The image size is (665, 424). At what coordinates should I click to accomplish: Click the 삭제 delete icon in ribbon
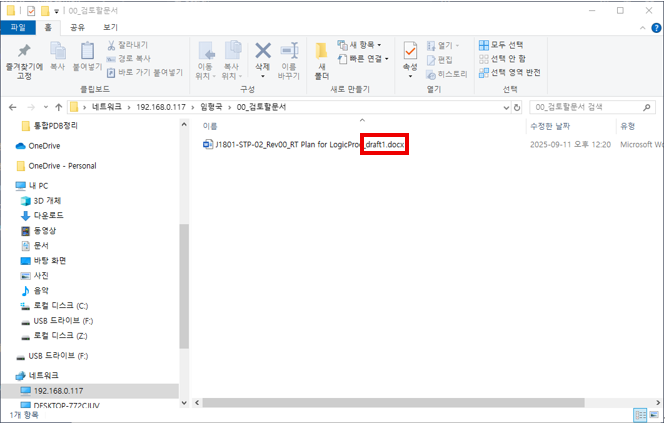pos(263,51)
